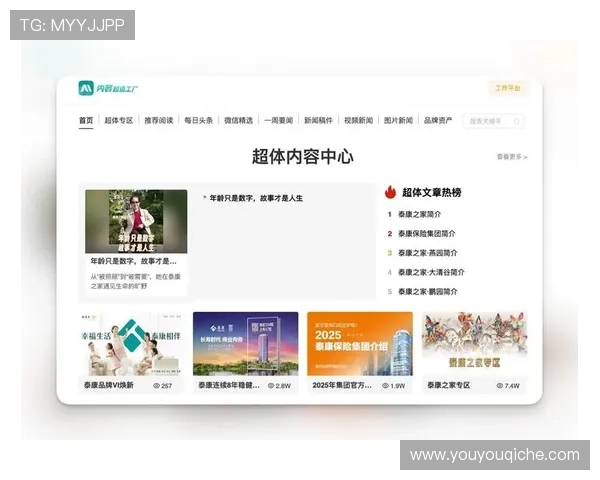
Task: Open the 泰康品牌VI焕新 thumbnail
Action: (x=131, y=344)
